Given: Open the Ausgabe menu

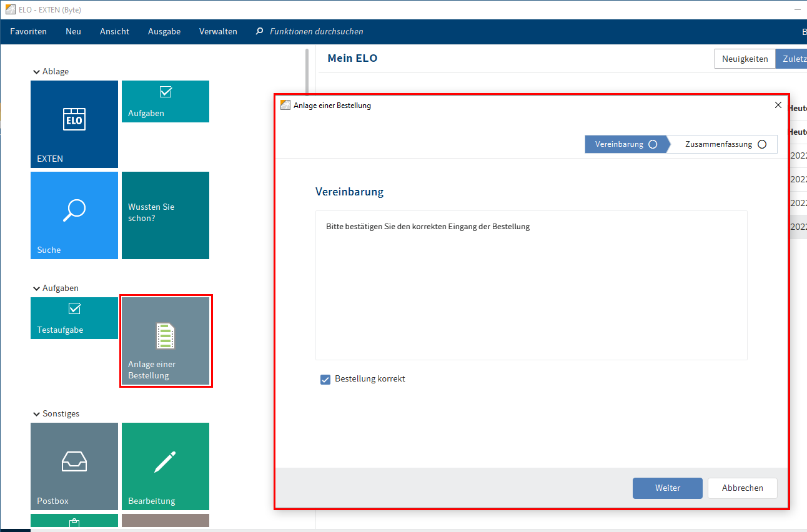Looking at the screenshot, I should point(164,31).
